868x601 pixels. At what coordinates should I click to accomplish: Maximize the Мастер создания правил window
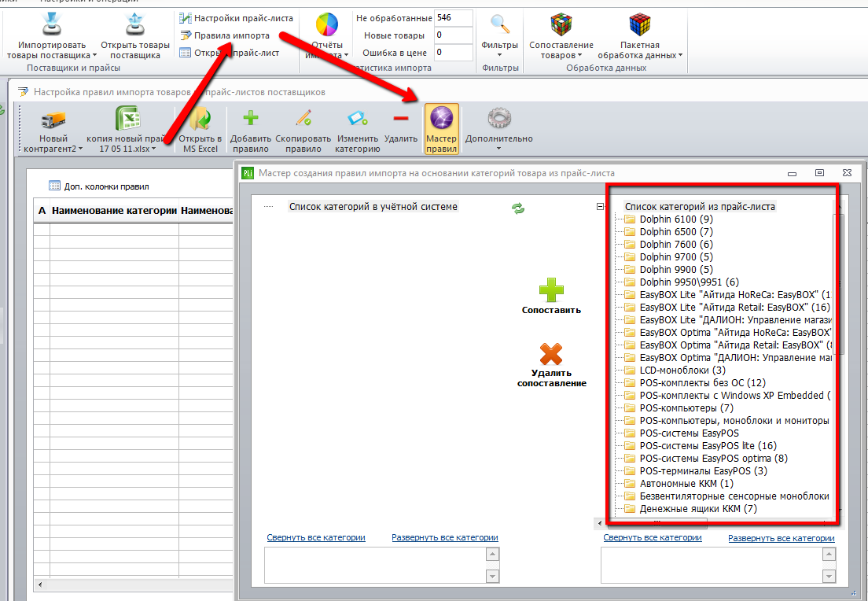[x=819, y=173]
